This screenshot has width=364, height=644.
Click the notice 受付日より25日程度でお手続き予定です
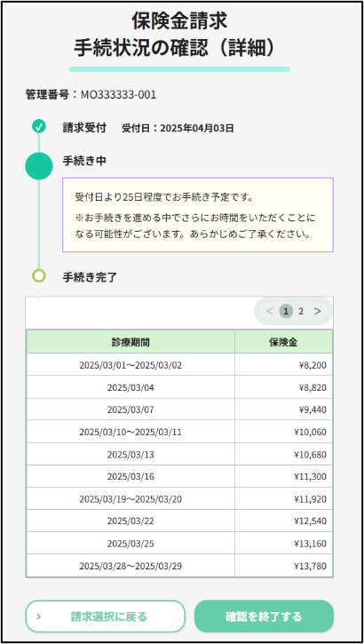(163, 196)
